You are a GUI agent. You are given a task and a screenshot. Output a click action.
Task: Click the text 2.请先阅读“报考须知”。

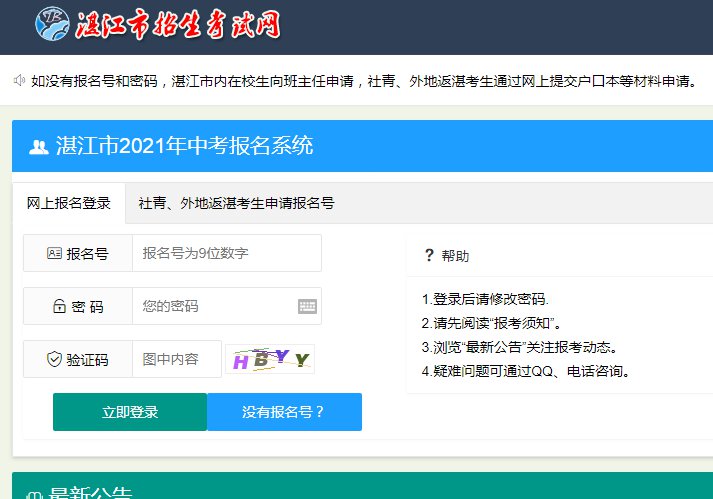(492, 323)
